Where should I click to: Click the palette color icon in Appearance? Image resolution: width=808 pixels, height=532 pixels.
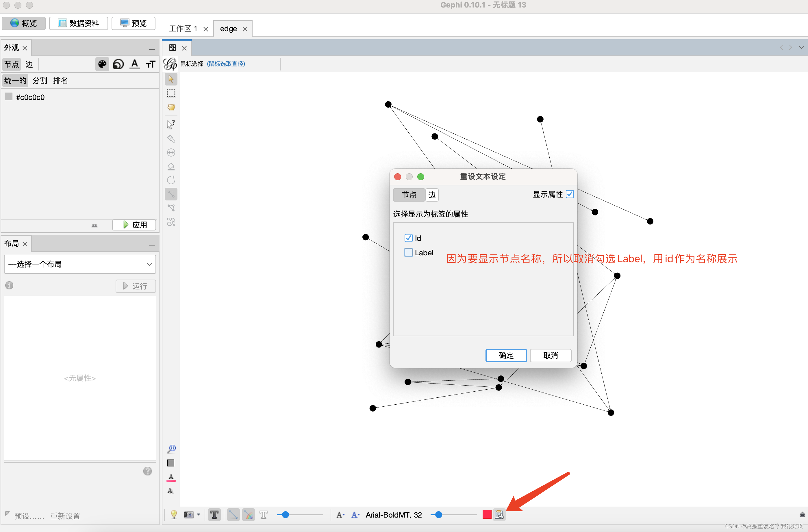[x=102, y=64]
